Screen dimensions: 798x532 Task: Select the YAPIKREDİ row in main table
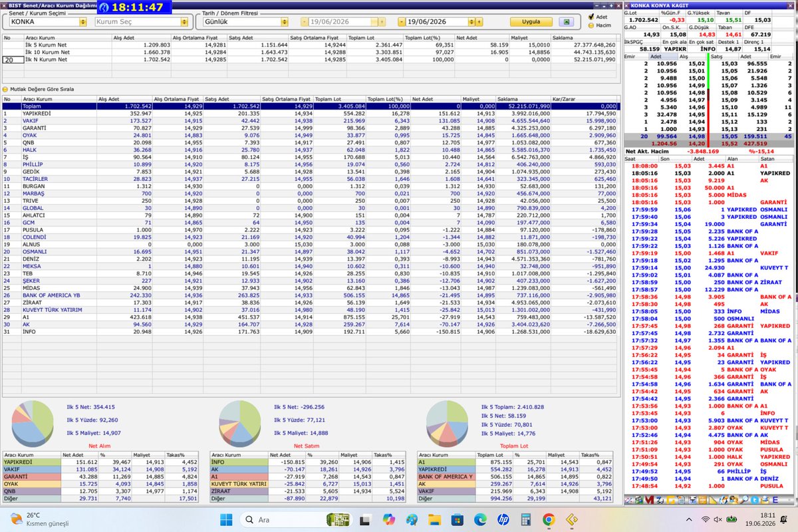311,113
